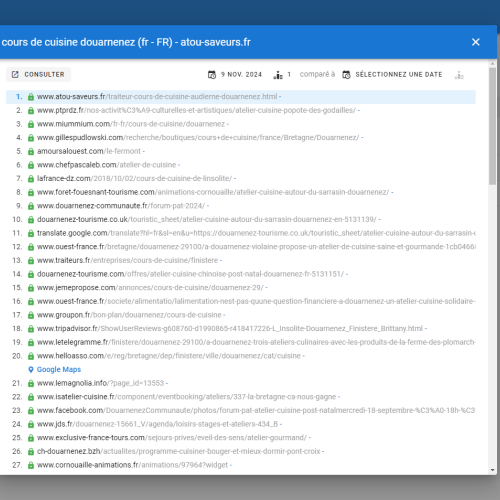
Task: Click the Consulter button
Action: (38, 74)
